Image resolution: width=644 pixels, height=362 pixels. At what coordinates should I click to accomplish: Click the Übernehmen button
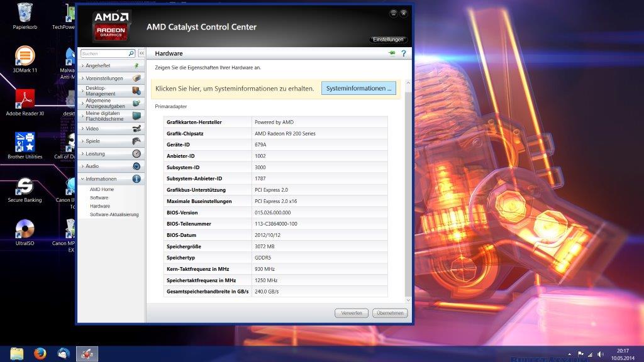[390, 313]
